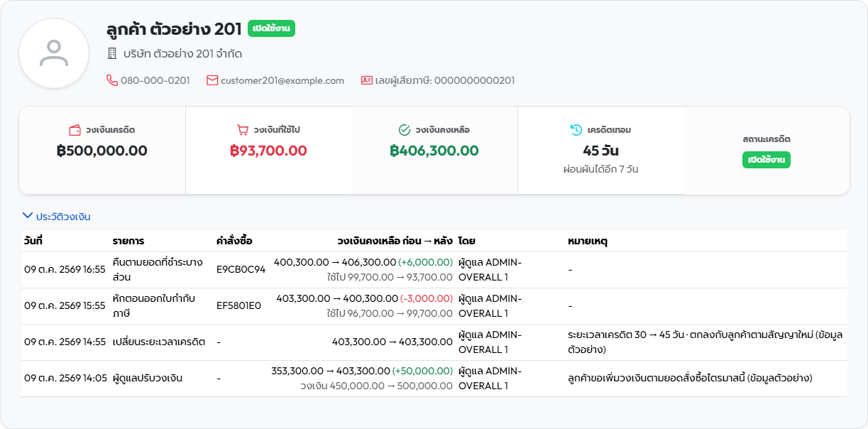Collapse the ประวัติวงเงิน section chevron
The image size is (868, 429).
(x=28, y=216)
